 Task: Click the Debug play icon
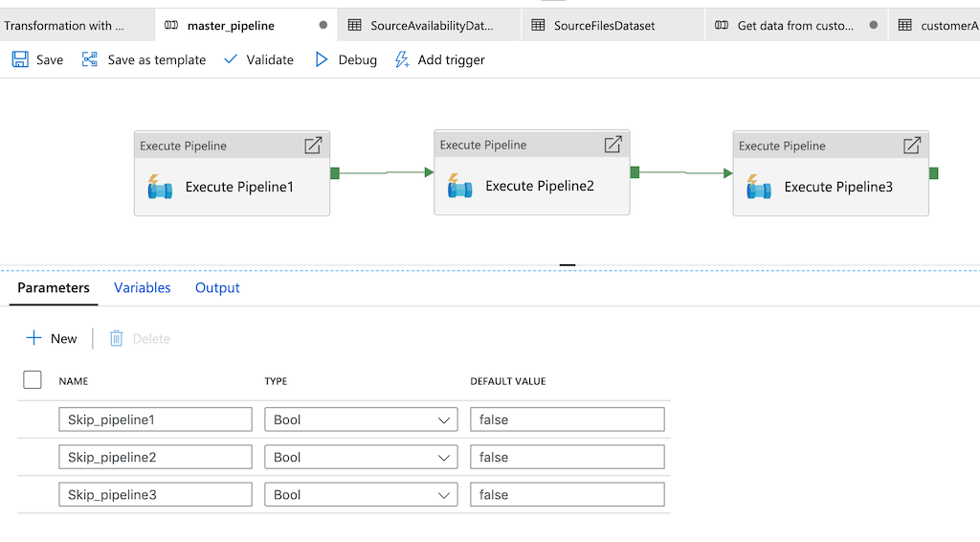point(322,59)
